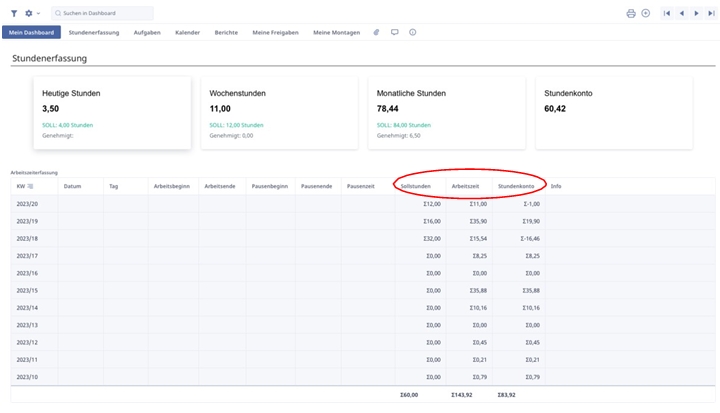720x413 pixels.
Task: Jump to first record with skip-back arrow
Action: (667, 13)
